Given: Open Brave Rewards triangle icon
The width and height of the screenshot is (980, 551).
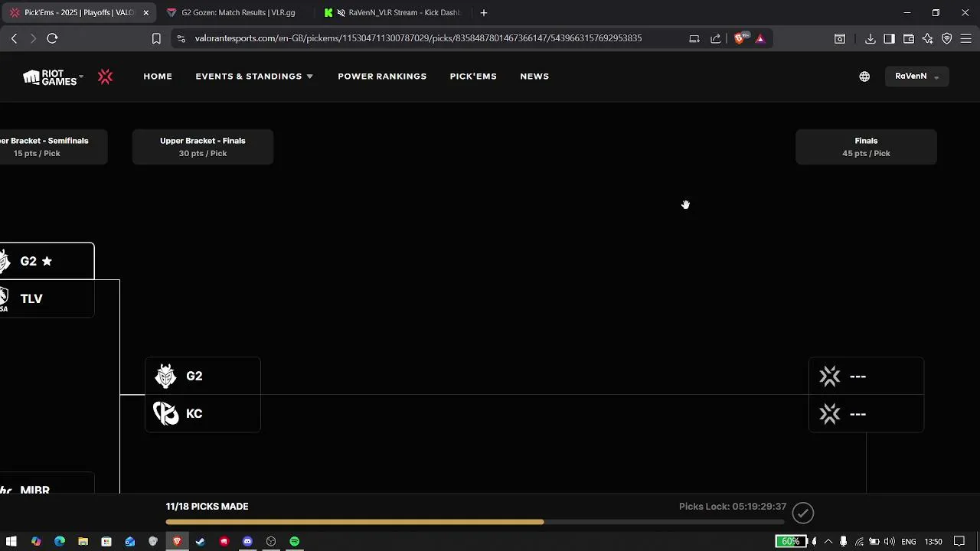Looking at the screenshot, I should coord(760,38).
